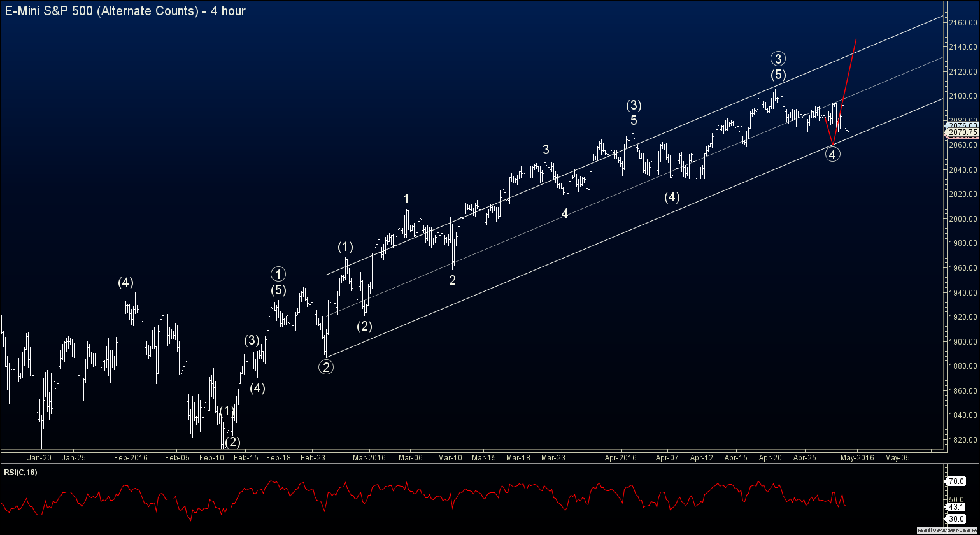Click the uncircled minor wave 5 label
The image size is (980, 535).
[x=634, y=120]
